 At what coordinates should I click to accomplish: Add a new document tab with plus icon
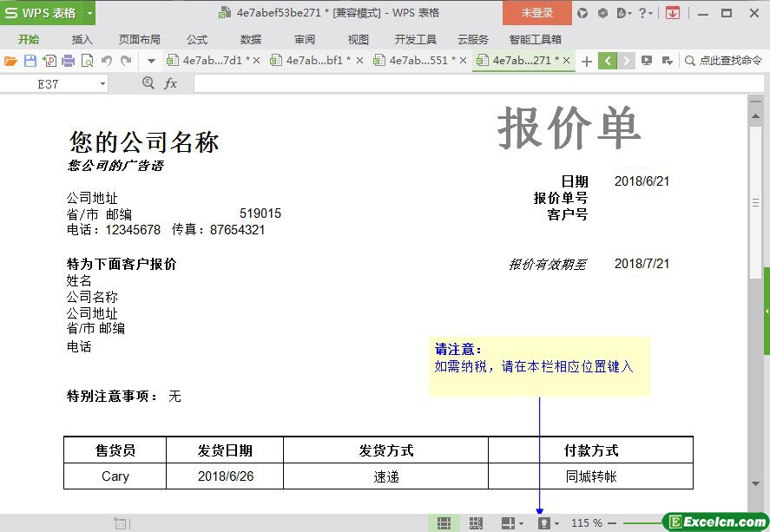coord(587,61)
